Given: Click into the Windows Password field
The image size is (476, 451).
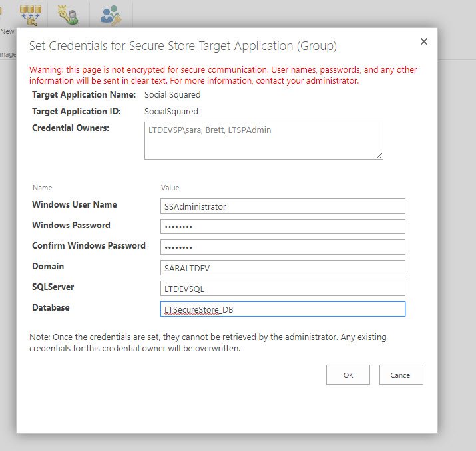Looking at the screenshot, I should [x=283, y=227].
